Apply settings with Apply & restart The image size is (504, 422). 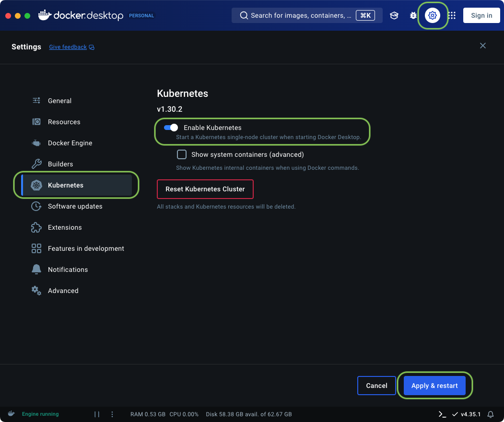click(434, 385)
